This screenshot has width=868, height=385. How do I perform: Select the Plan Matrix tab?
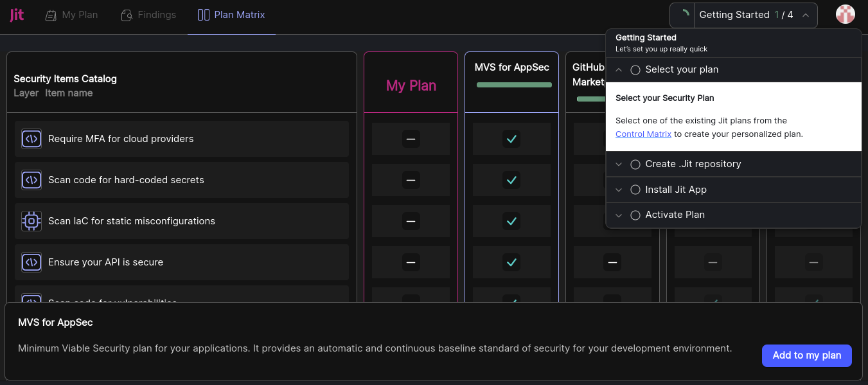click(x=231, y=15)
